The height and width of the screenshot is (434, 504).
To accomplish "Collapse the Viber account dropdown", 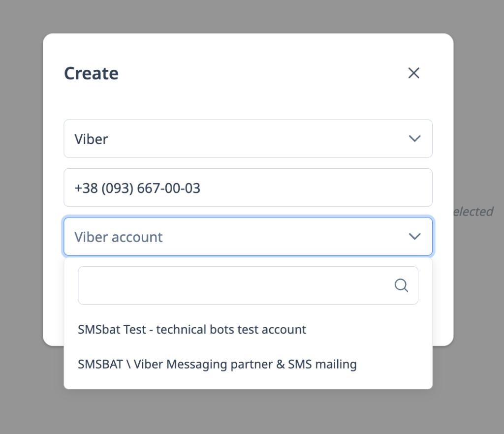I will point(248,237).
